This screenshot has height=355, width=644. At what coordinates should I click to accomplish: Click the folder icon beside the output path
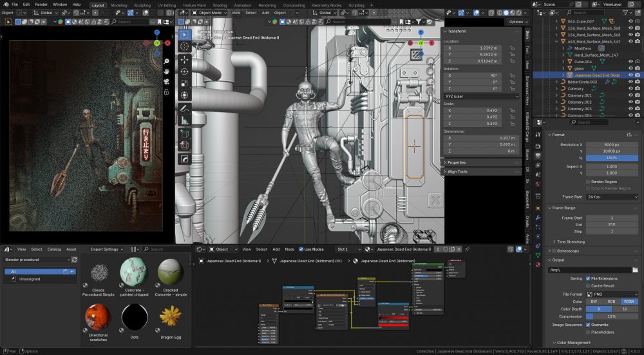coord(635,270)
